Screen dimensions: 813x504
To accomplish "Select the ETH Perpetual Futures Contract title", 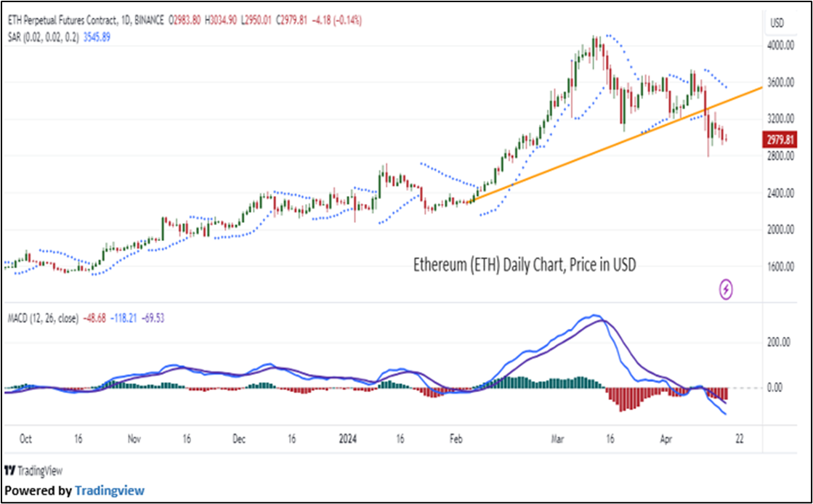I will pyautogui.click(x=86, y=21).
